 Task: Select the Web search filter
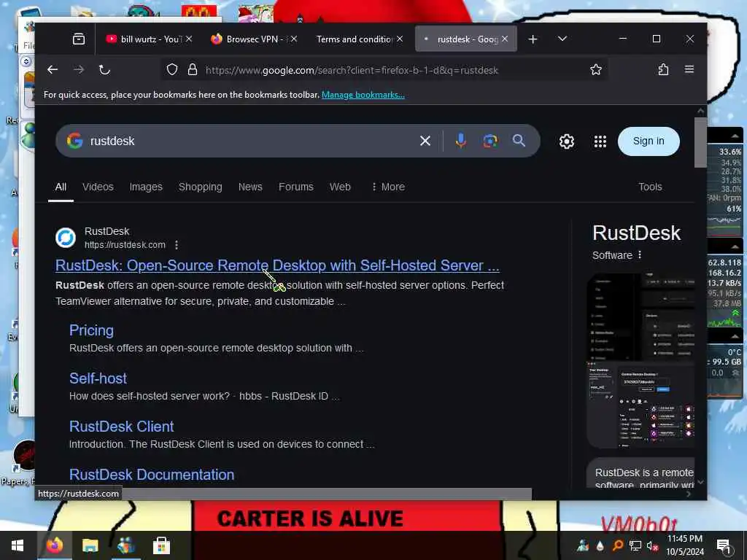340,187
